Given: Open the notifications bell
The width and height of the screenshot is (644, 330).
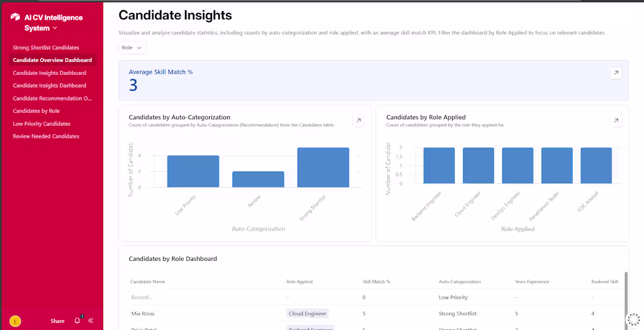Looking at the screenshot, I should point(77,321).
